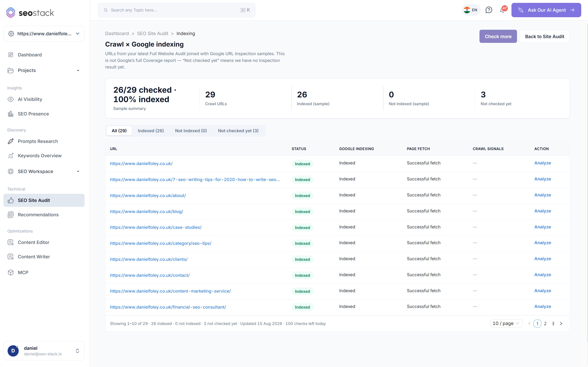The height and width of the screenshot is (367, 588).
Task: Click the AI Agent sparkle icon
Action: point(521,10)
